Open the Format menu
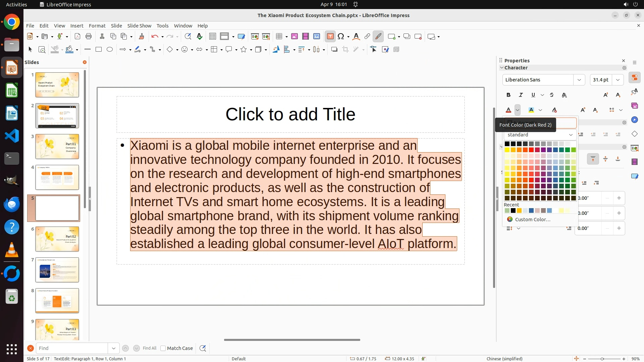The image size is (644, 362). (x=97, y=26)
